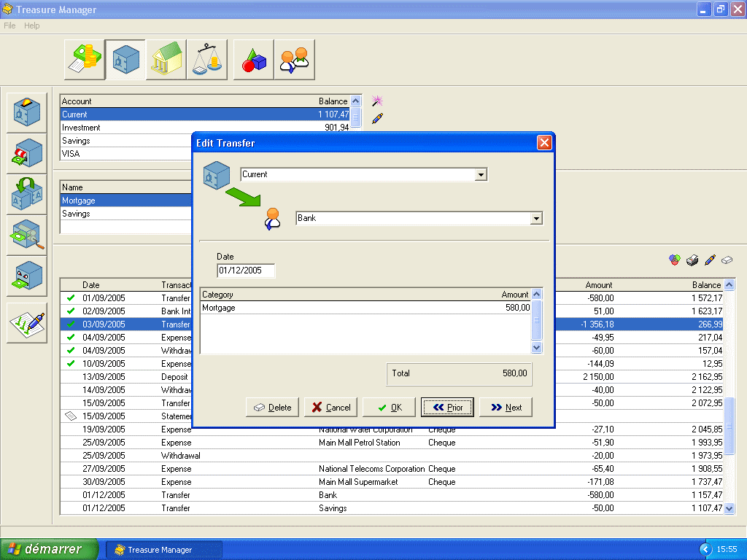Select the Main Mall Petrol Station row

pos(392,443)
